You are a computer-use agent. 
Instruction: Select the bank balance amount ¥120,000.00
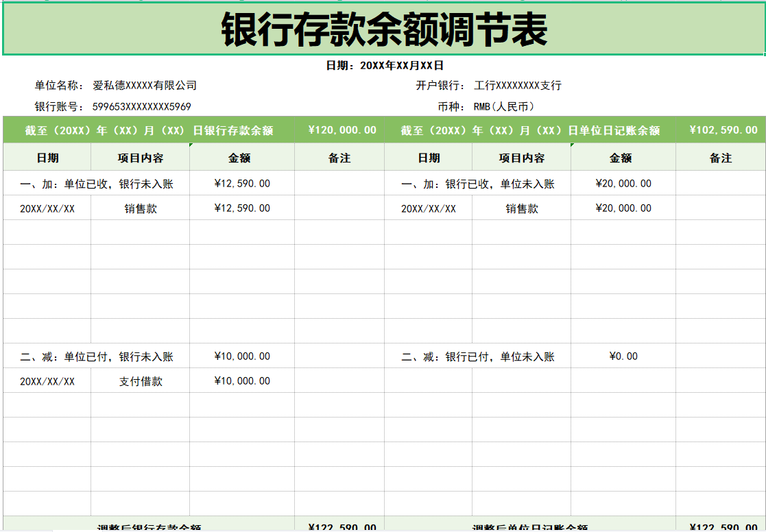tap(343, 130)
